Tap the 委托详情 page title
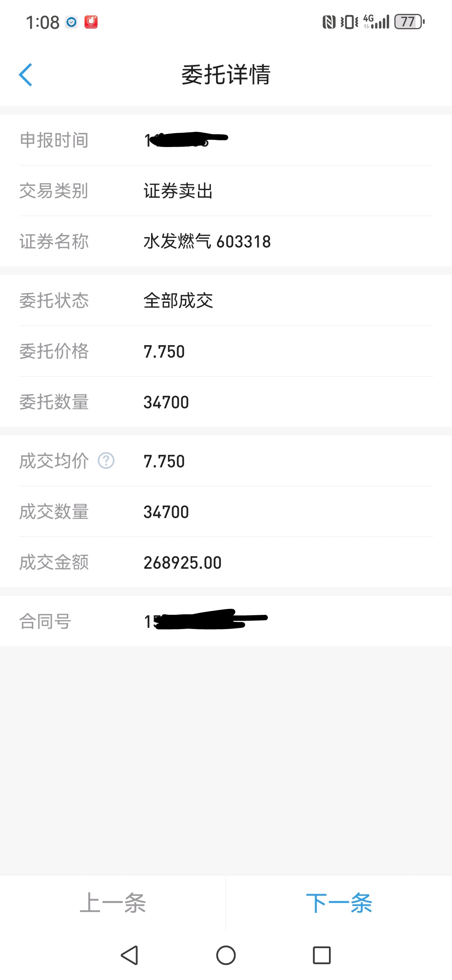The width and height of the screenshot is (452, 980). 226,75
